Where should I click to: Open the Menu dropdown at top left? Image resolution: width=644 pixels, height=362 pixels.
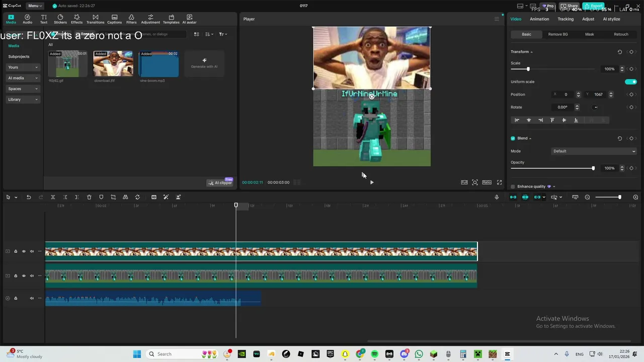pyautogui.click(x=35, y=6)
